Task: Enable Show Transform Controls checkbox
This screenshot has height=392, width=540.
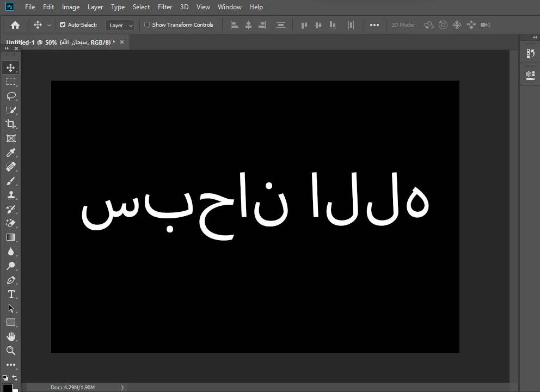Action: tap(147, 24)
